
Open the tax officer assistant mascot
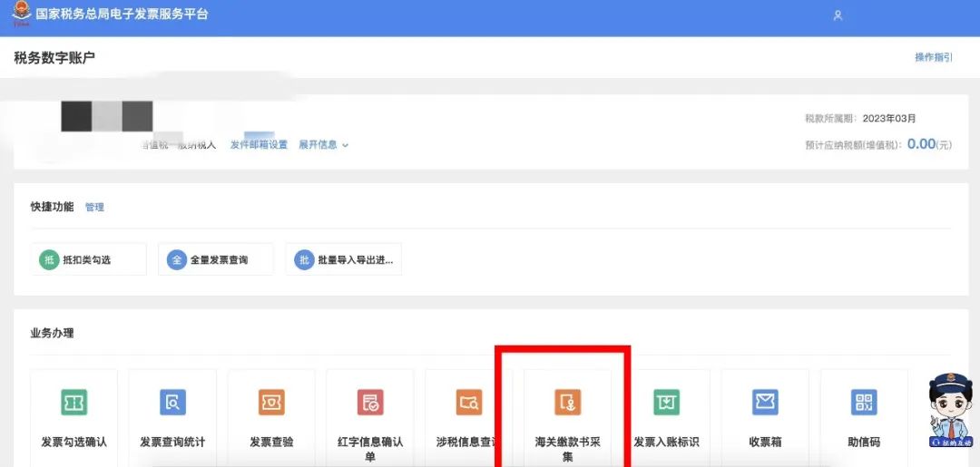point(950,413)
